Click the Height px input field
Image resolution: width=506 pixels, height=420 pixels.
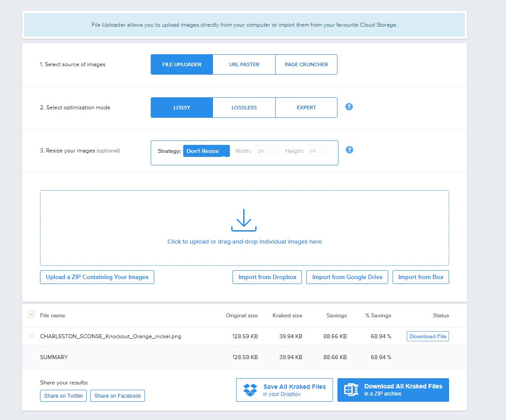(x=320, y=151)
